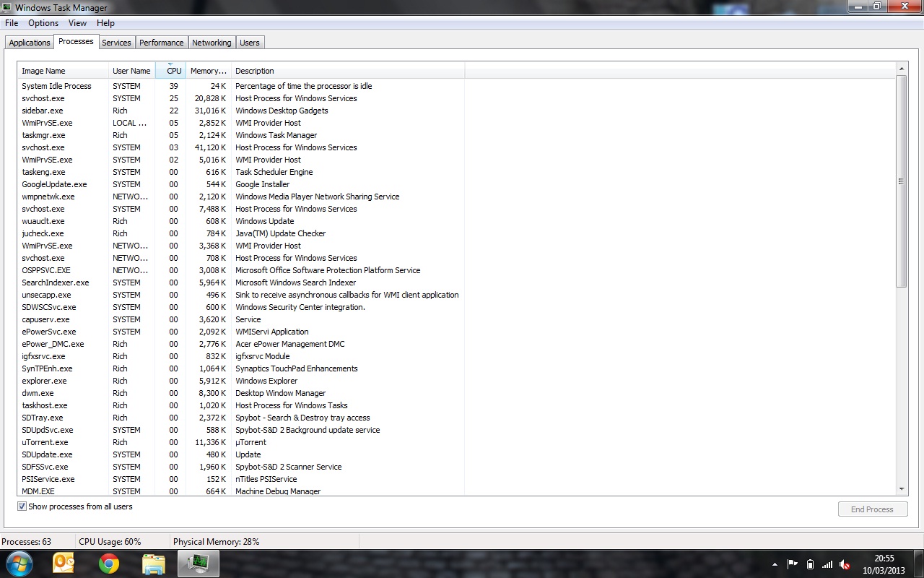Viewport: 924px width, 578px height.
Task: Select System Idle Process row
Action: tap(241, 86)
